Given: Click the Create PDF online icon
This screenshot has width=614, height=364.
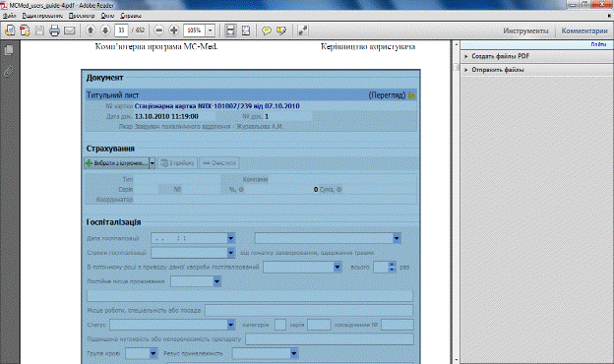Looking at the screenshot, I should pyautogui.click(x=10, y=30).
